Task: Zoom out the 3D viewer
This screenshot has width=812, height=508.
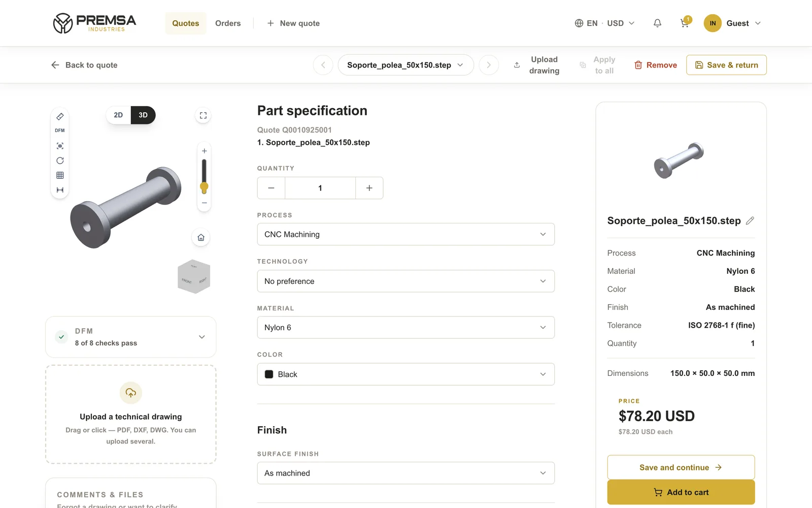Action: [x=204, y=203]
